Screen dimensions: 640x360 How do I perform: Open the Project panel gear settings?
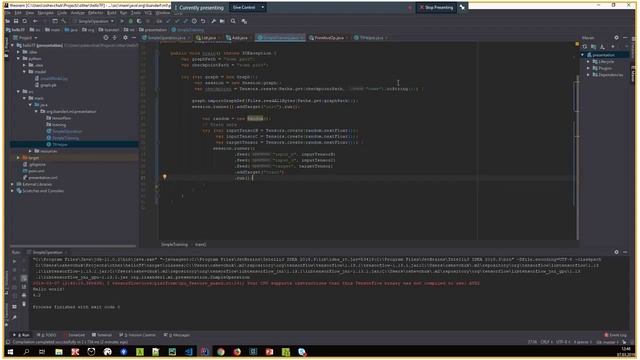point(125,38)
